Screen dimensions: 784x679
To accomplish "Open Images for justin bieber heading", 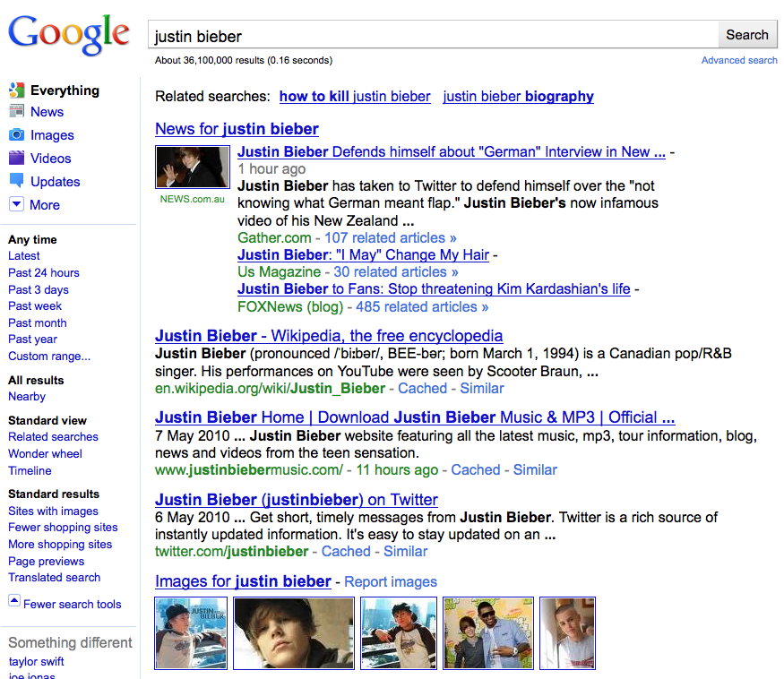I will tap(243, 581).
